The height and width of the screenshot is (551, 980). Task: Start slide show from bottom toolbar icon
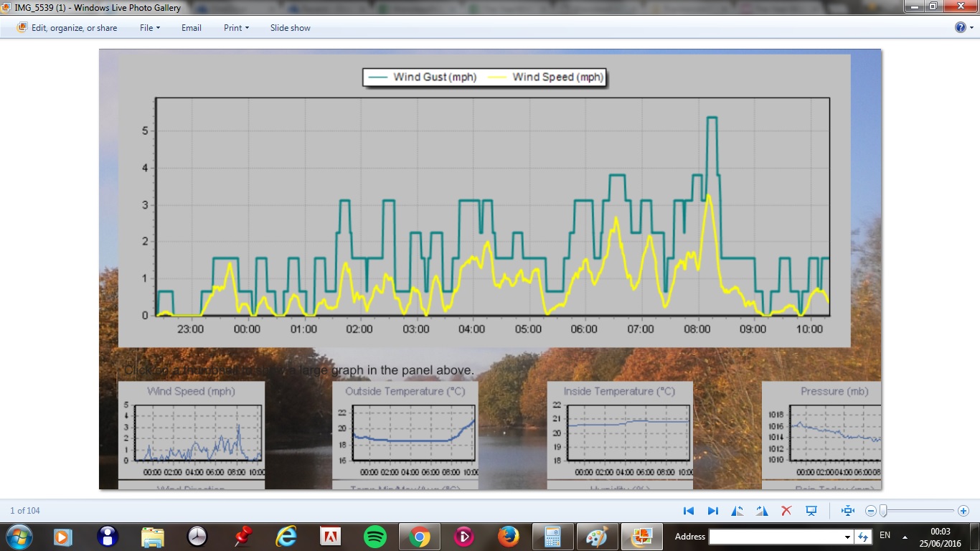click(x=811, y=511)
